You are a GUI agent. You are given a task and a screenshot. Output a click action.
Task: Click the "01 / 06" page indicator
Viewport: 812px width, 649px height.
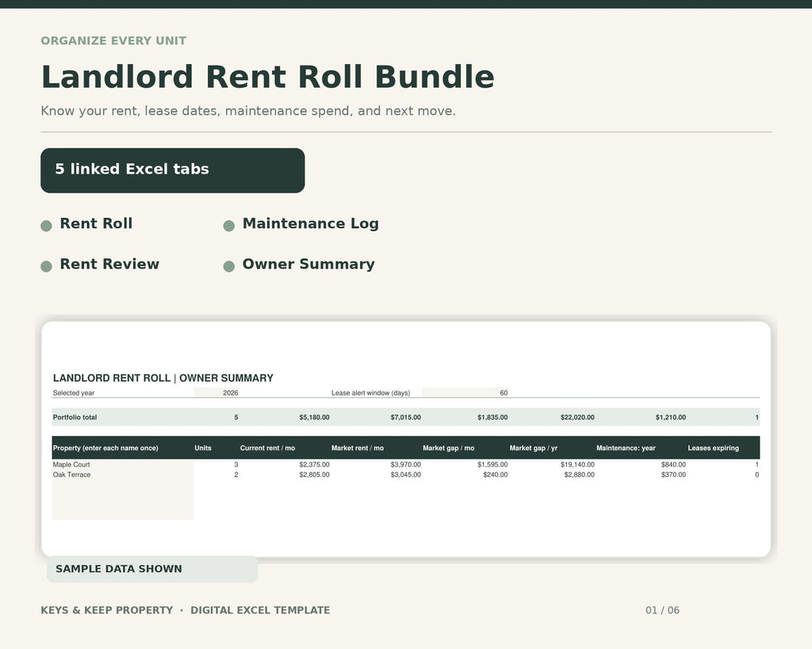coord(662,610)
